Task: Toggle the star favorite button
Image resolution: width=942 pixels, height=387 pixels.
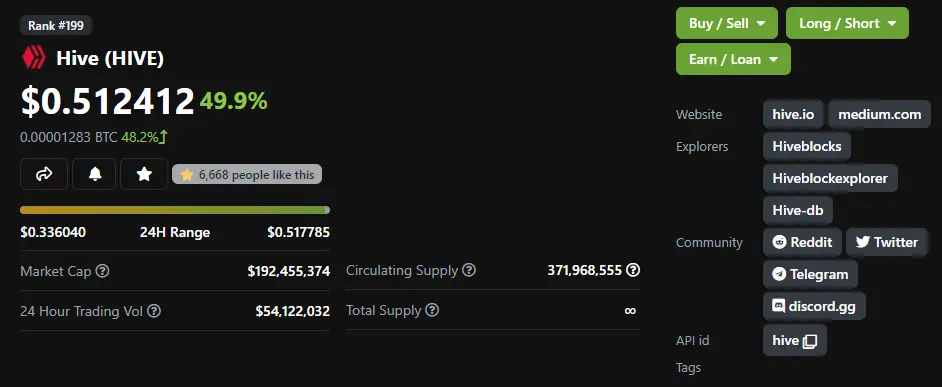Action: 144,174
